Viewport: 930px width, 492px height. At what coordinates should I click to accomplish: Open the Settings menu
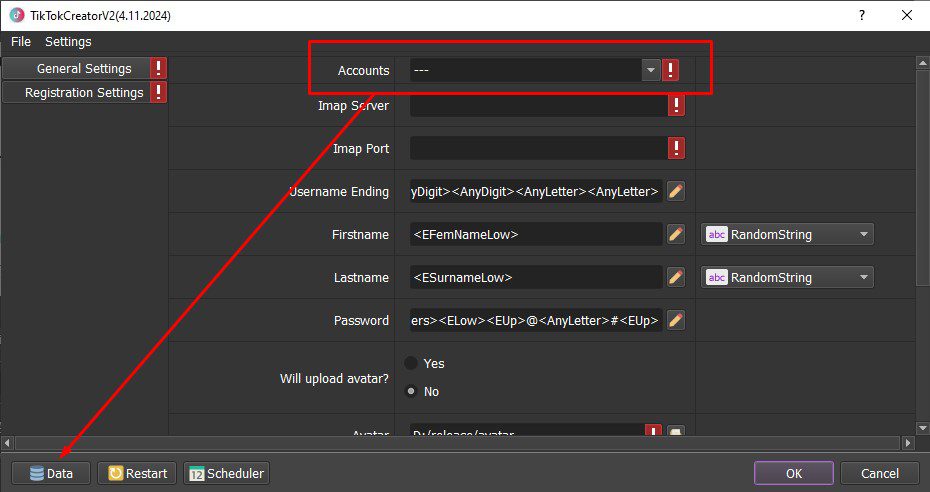tap(68, 41)
